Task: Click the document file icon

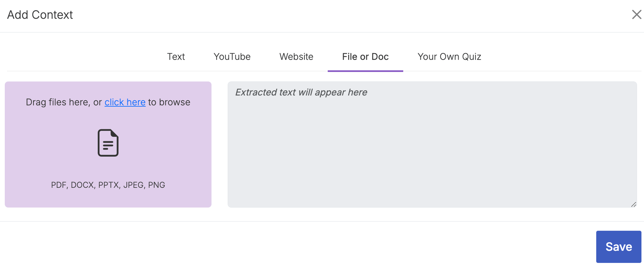Action: pyautogui.click(x=108, y=143)
